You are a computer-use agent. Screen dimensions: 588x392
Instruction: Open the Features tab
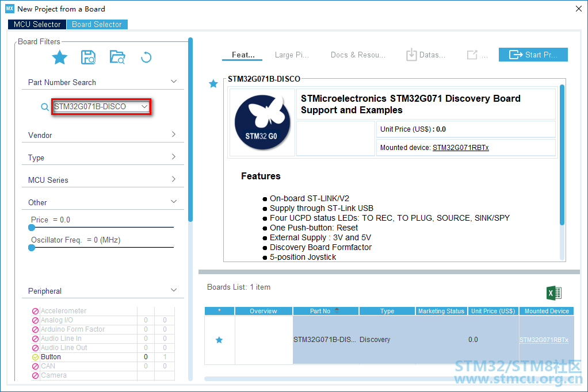point(243,55)
